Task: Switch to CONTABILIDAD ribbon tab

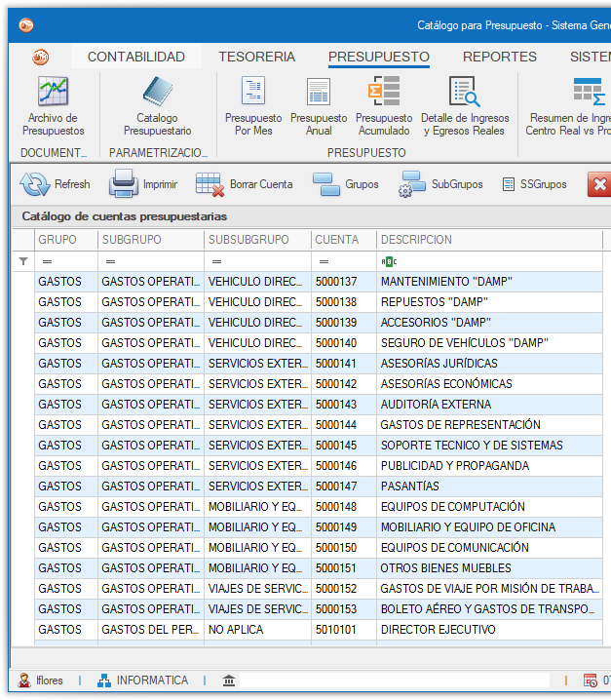Action: (136, 57)
